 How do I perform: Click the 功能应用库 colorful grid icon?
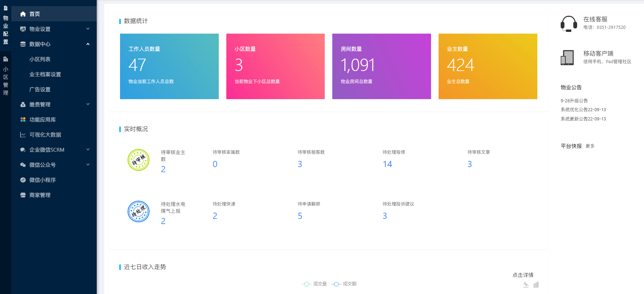tap(23, 120)
